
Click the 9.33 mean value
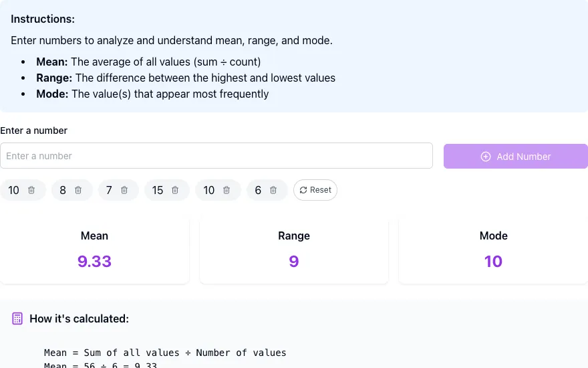94,262
